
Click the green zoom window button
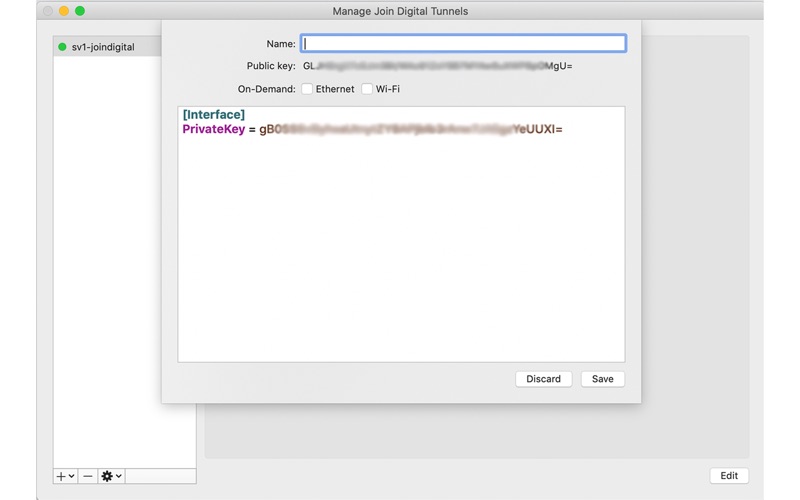80,11
